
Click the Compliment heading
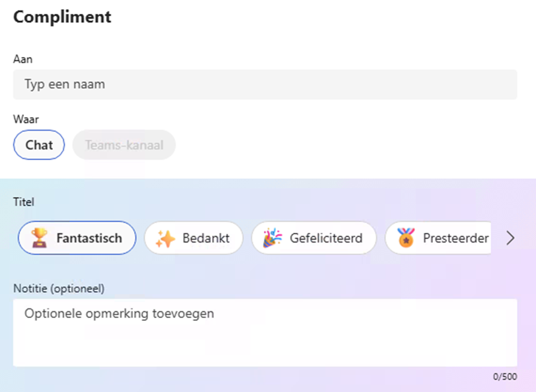[62, 17]
